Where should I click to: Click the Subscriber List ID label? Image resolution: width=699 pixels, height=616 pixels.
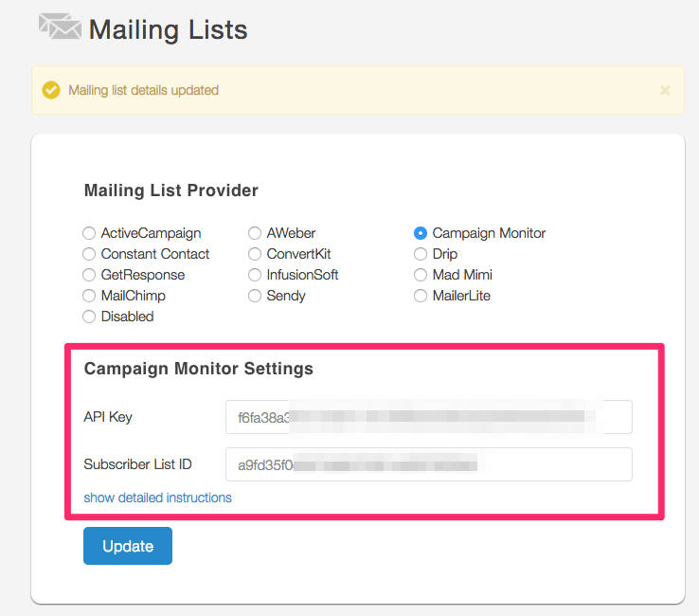point(137,464)
